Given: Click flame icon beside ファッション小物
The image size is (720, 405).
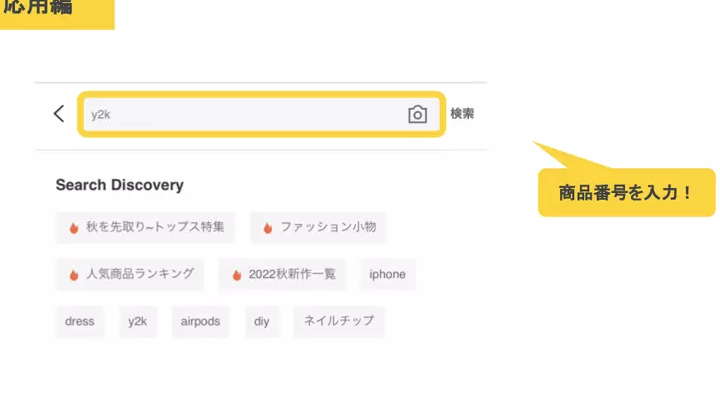Looking at the screenshot, I should pyautogui.click(x=267, y=228).
